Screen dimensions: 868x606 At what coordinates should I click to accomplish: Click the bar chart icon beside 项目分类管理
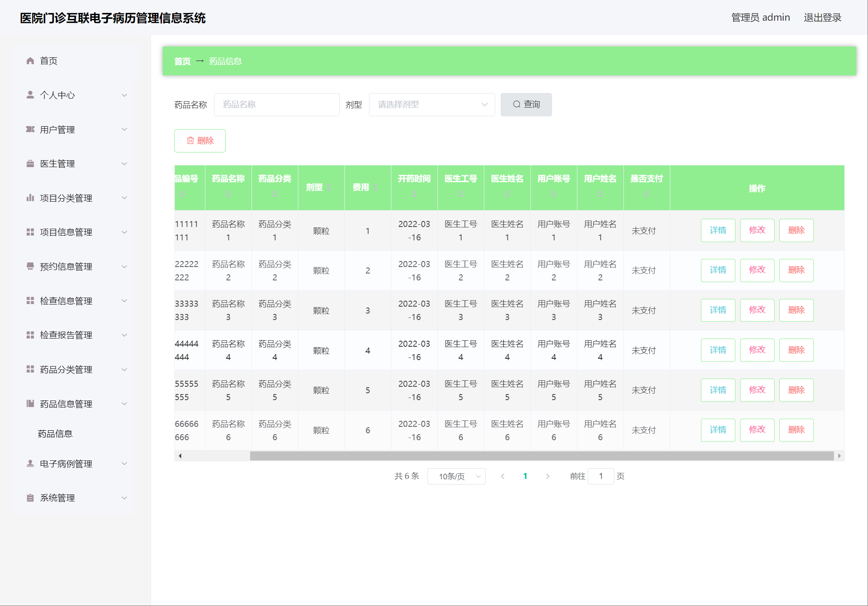click(x=30, y=198)
